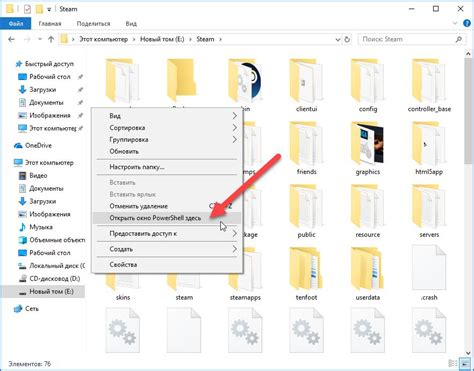This screenshot has height=371, width=474.
Task: Open the htmlSapp folder
Action: pyautogui.click(x=429, y=149)
